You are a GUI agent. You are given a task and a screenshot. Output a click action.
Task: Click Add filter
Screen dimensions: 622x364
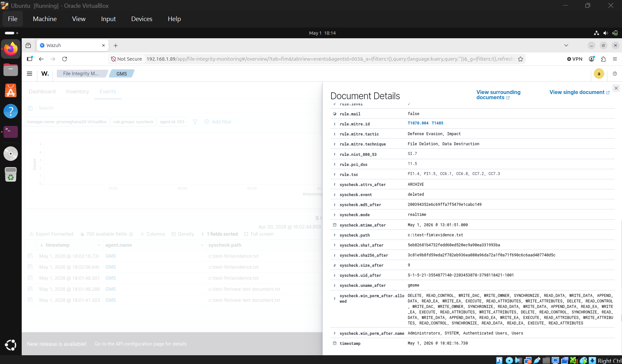pyautogui.click(x=218, y=122)
